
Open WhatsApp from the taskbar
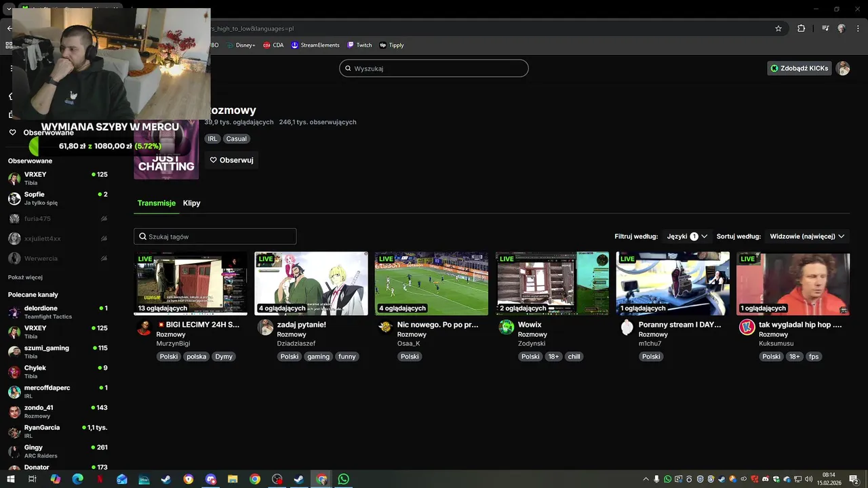(x=343, y=479)
